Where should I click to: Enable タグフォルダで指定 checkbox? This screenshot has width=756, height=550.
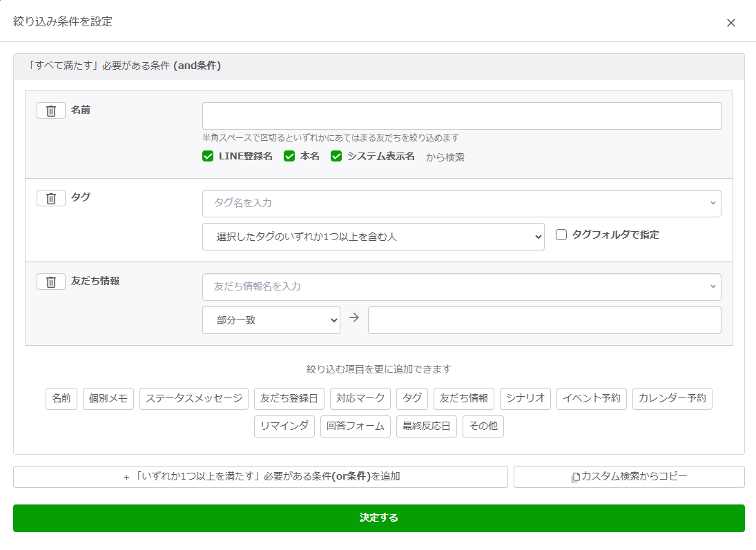561,235
